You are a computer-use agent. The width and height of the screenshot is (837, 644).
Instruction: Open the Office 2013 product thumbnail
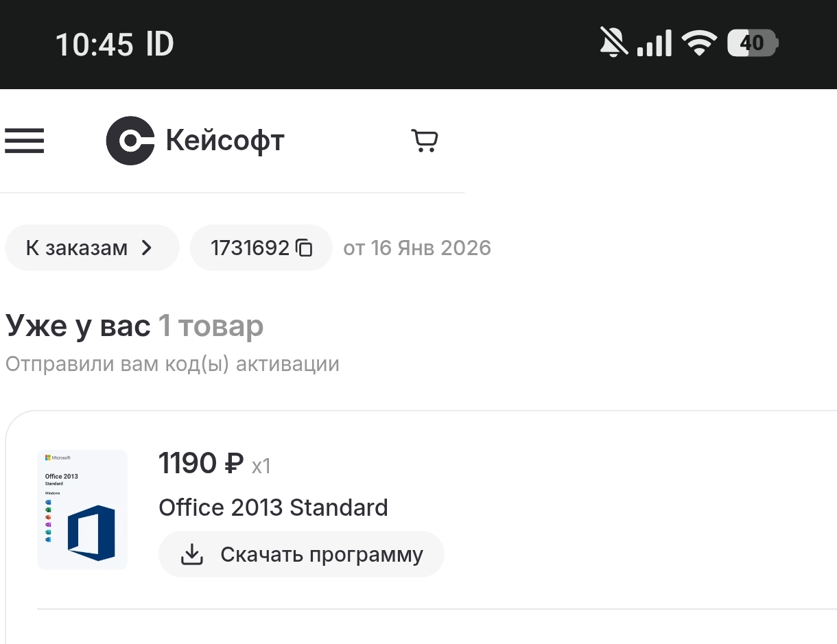[x=82, y=510]
